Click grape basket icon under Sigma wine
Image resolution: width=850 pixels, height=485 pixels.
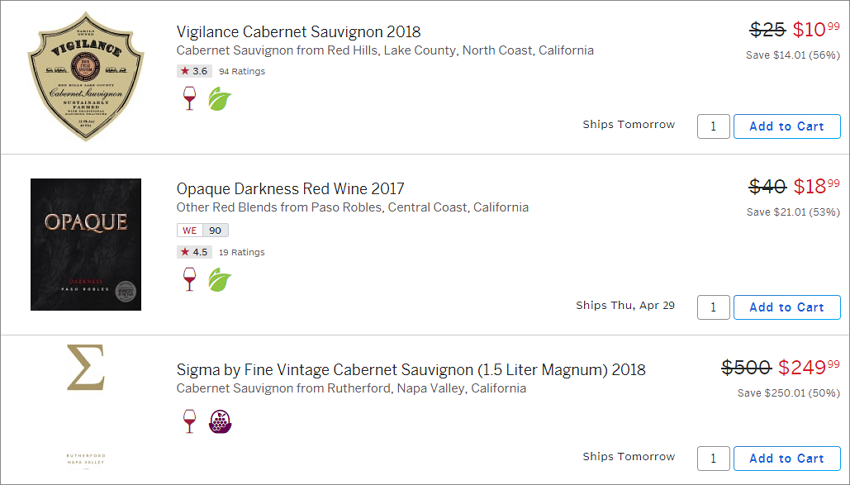pyautogui.click(x=220, y=422)
